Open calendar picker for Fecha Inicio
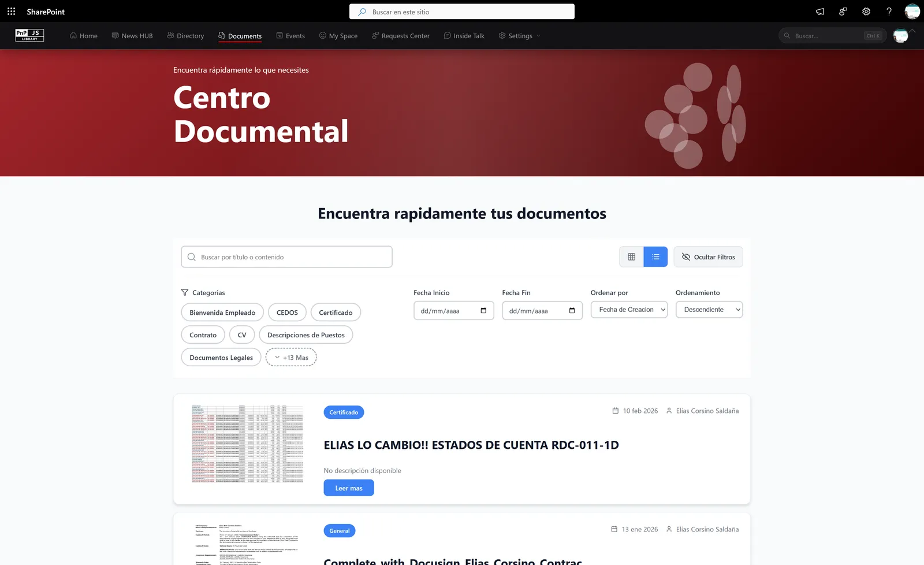This screenshot has width=924, height=565. pos(483,311)
